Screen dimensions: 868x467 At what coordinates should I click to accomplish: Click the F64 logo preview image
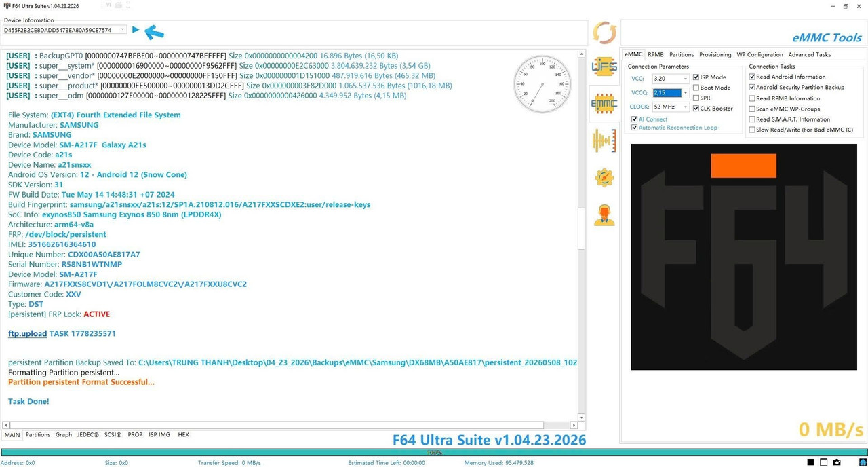pyautogui.click(x=744, y=257)
